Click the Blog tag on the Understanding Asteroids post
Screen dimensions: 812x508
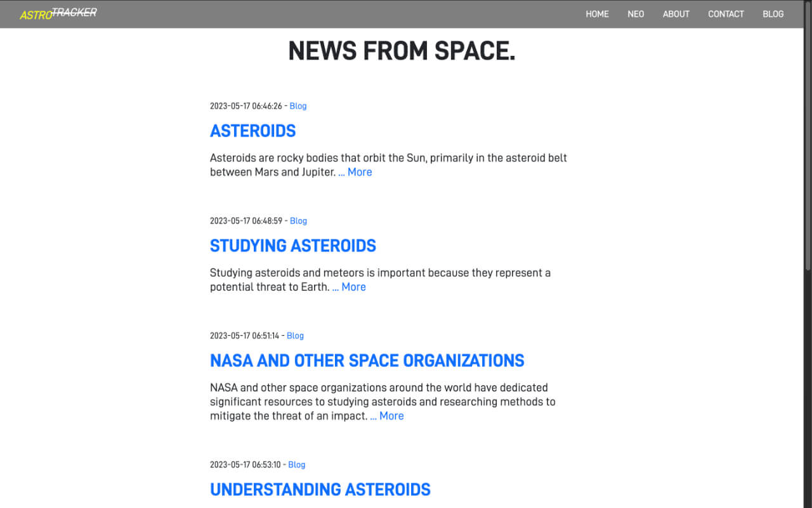click(x=297, y=465)
